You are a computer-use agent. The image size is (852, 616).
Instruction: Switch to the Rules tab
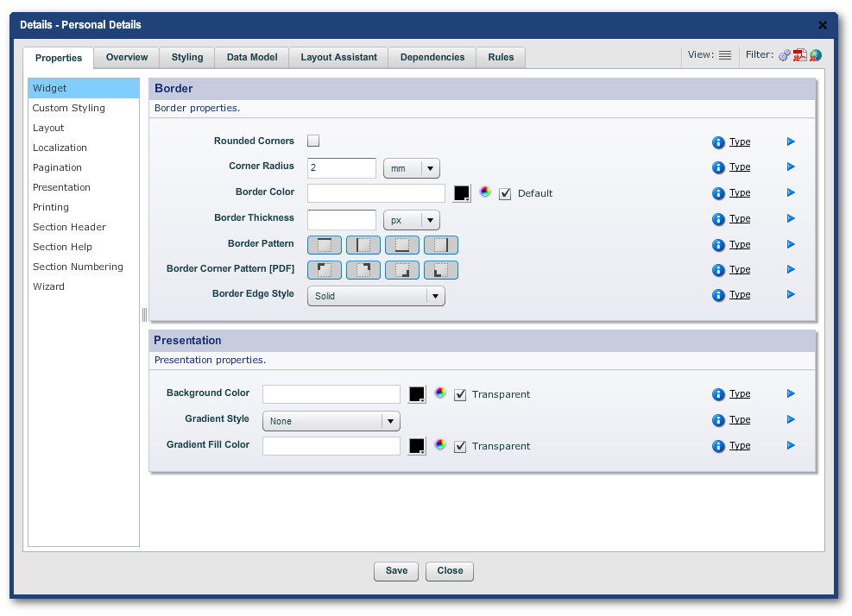click(x=501, y=57)
